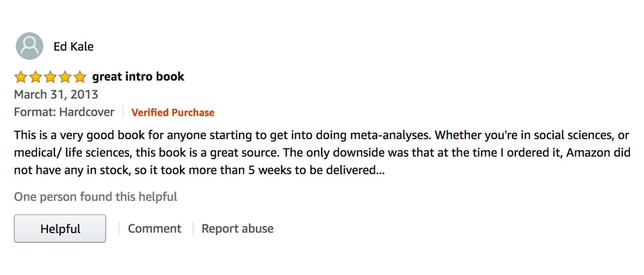644x275 pixels.
Task: Click the word 'meta-analyses' in the review
Action: click(390, 135)
